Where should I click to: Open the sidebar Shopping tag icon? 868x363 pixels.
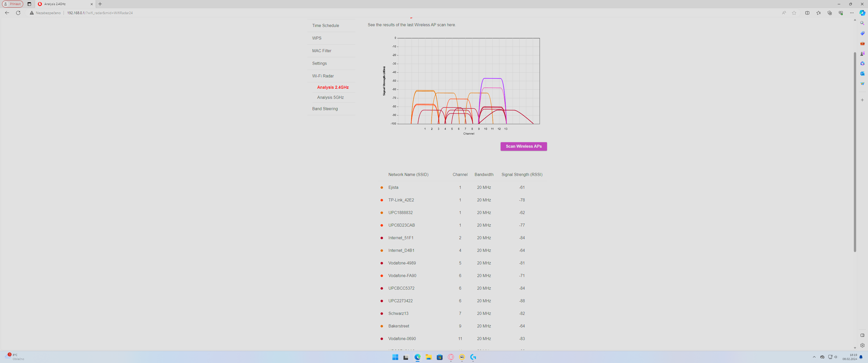pyautogui.click(x=862, y=33)
